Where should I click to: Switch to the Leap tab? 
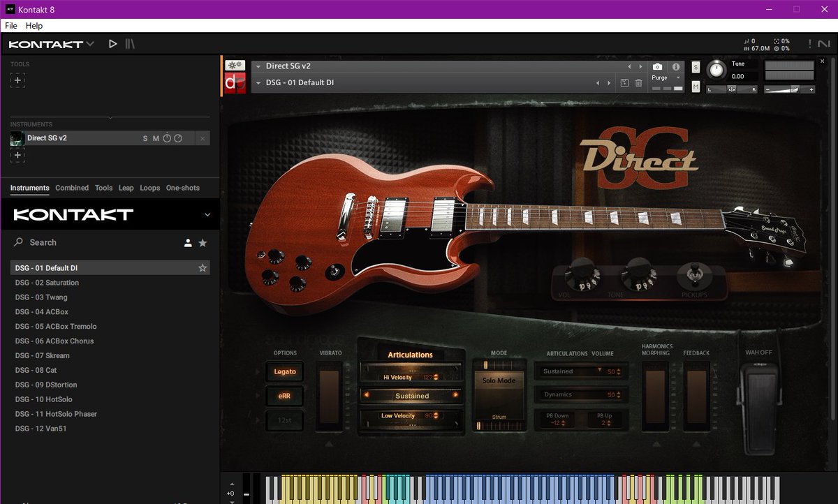pos(126,188)
